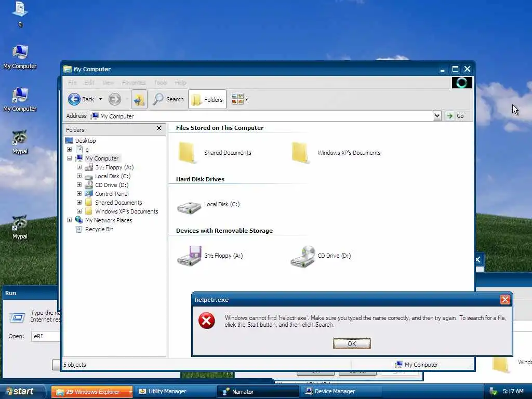Image resolution: width=532 pixels, height=399 pixels.
Task: Click the 5 objects status text
Action: [75, 365]
